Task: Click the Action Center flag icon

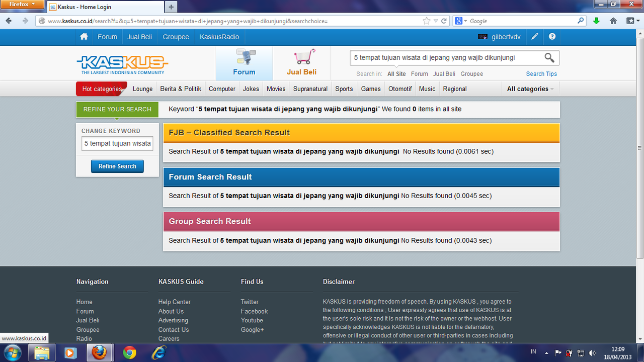Action: [558, 353]
